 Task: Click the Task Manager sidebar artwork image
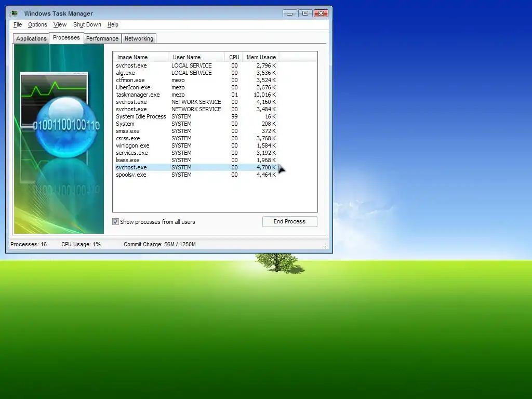click(x=59, y=139)
